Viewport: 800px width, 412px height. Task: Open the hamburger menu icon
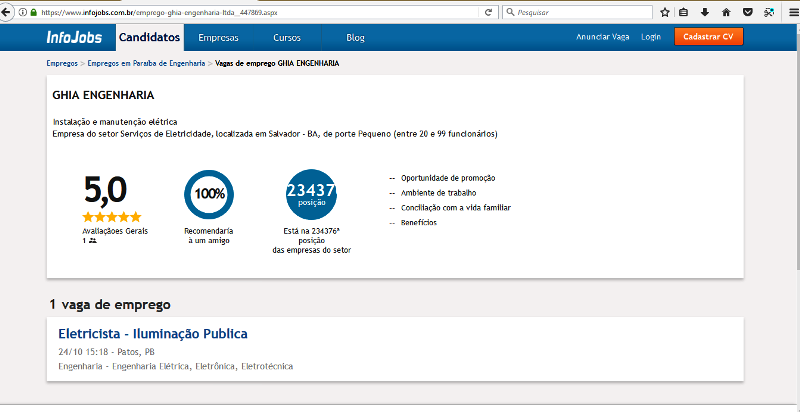point(792,12)
